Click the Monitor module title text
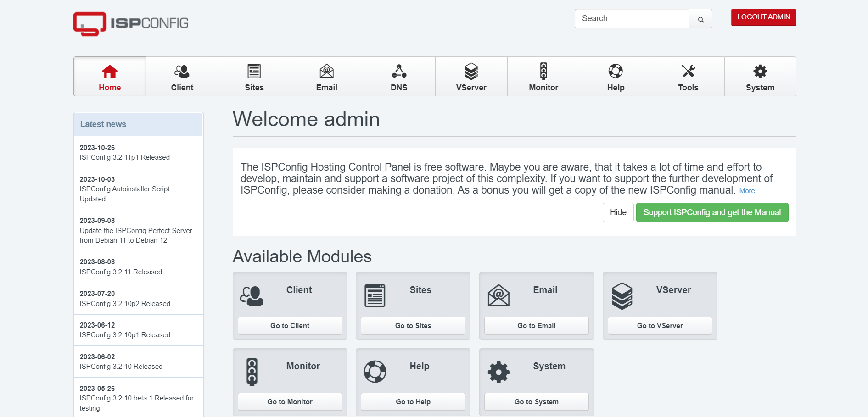 [303, 366]
